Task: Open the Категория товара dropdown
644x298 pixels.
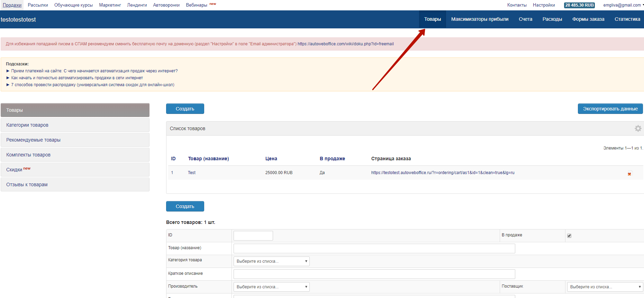Action: [271, 261]
